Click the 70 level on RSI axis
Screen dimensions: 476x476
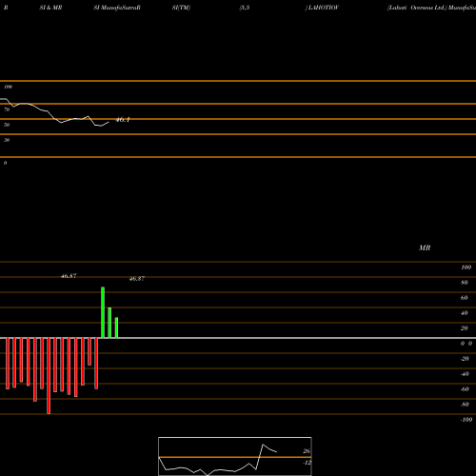pos(7,109)
